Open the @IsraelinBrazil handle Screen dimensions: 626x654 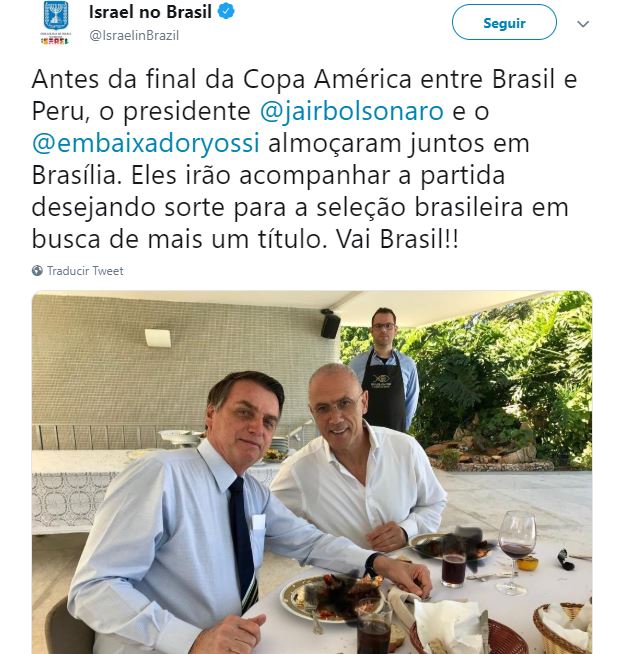point(134,35)
